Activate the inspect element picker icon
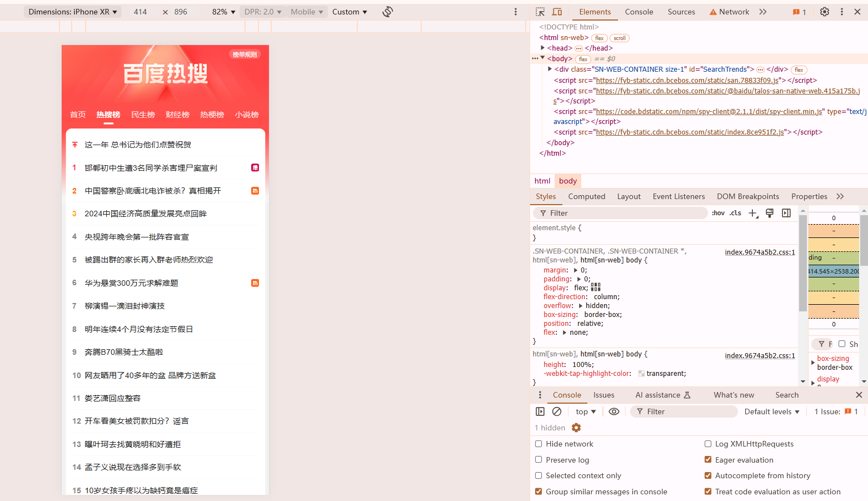 click(540, 12)
